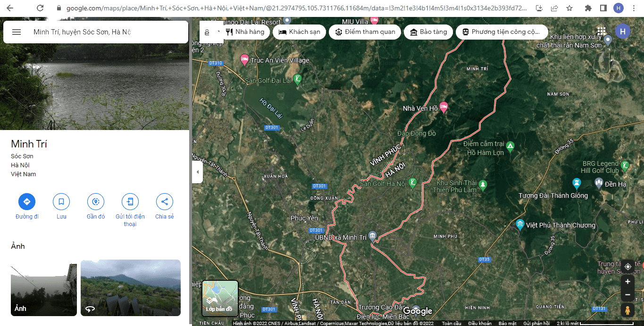This screenshot has width=644, height=326.
Task: Click Điểm cắm trại Hồ Hàm Lợn marker
Action: pos(510,147)
